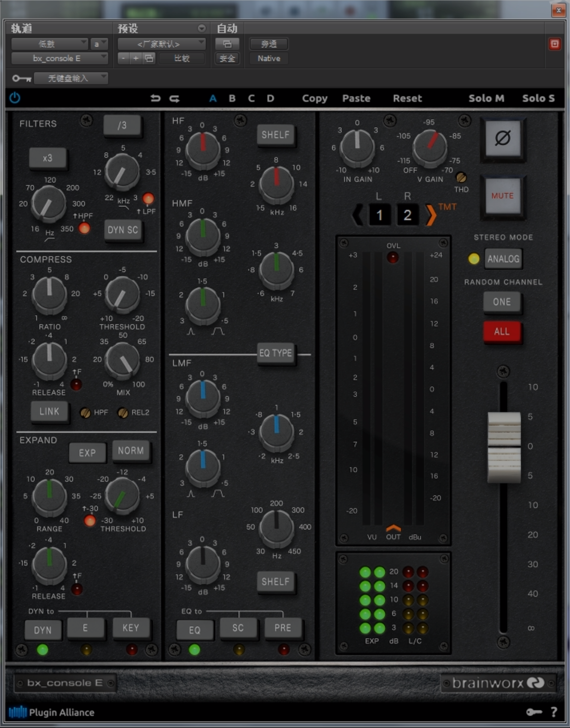The width and height of the screenshot is (570, 728).
Task: Open the bx_console E plugin dropdown
Action: tap(59, 59)
